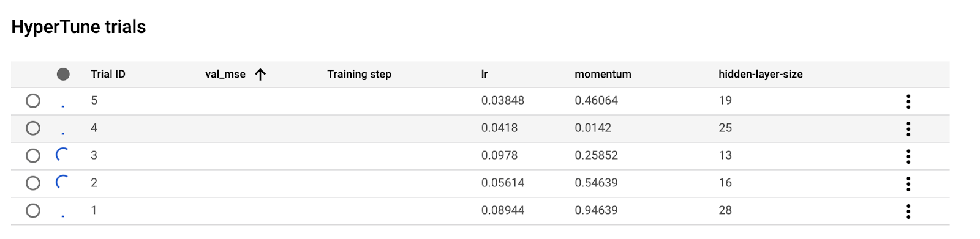The image size is (980, 239).
Task: Sort by the Training step column header
Action: [359, 74]
